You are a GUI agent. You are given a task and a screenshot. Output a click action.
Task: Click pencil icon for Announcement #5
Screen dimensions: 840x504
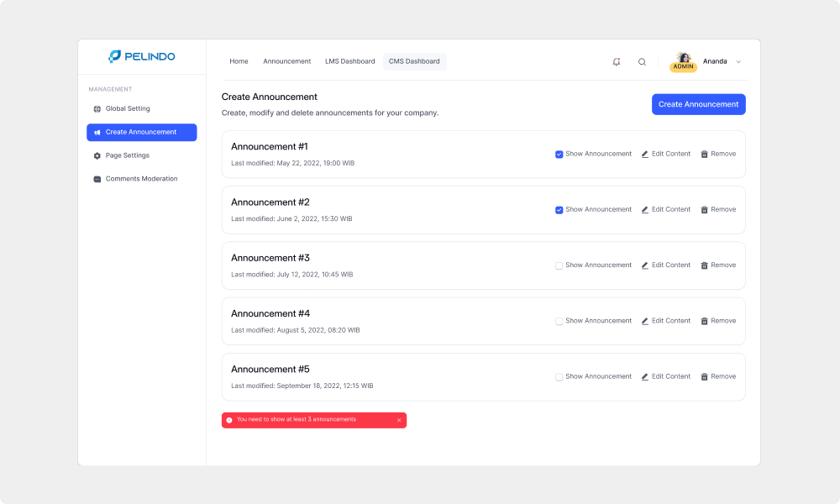point(645,377)
